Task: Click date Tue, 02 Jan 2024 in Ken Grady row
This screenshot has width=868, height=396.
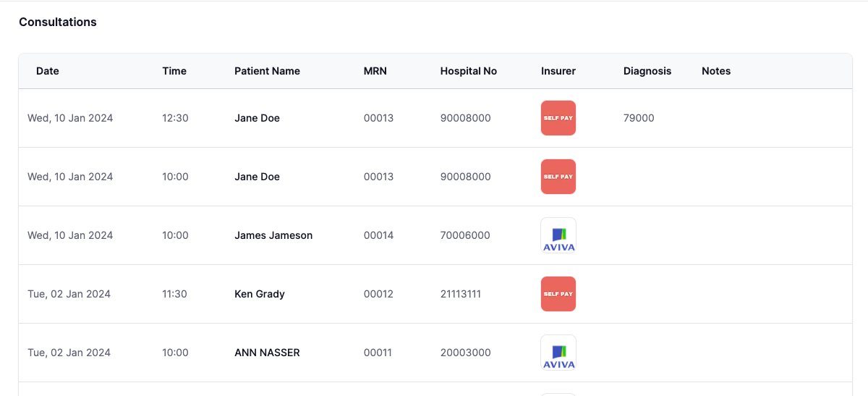Action: click(x=69, y=294)
